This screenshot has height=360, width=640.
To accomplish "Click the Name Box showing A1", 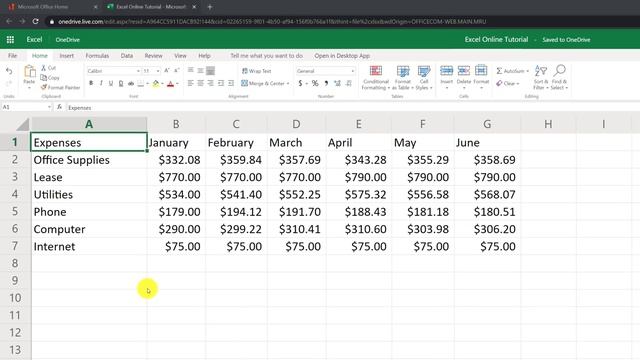I will click(27, 107).
